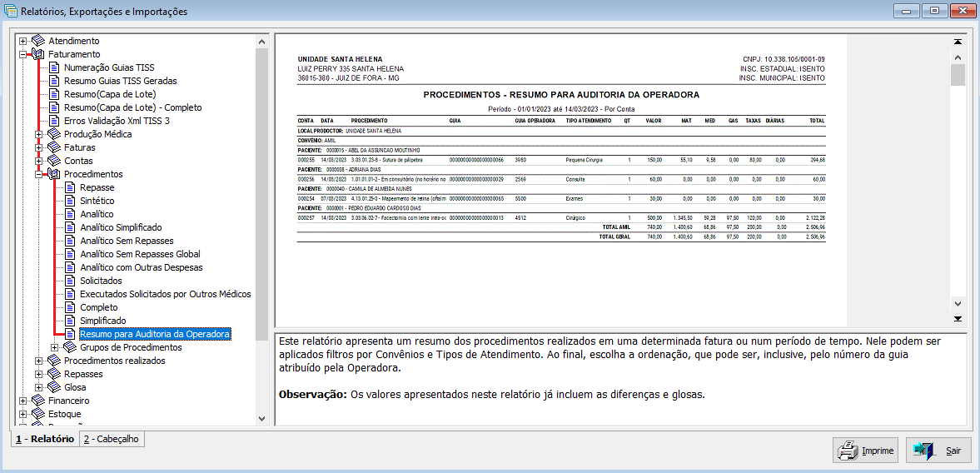Expand Grupos de Procedimentos node
Viewport: 980px width, 473px height.
[x=54, y=347]
